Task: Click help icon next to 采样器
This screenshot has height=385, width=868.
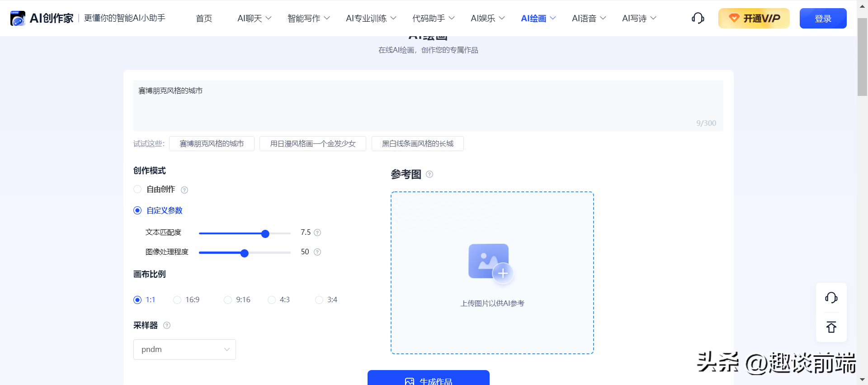Action: click(x=167, y=325)
